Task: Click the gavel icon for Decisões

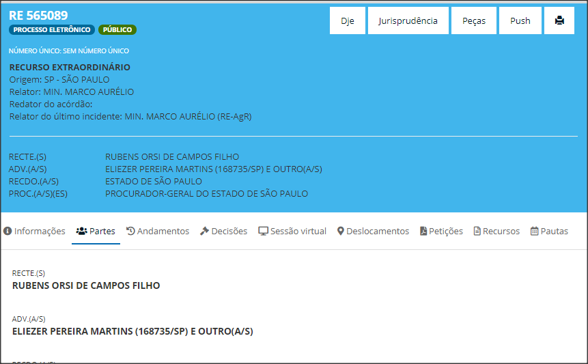Action: pyautogui.click(x=204, y=232)
